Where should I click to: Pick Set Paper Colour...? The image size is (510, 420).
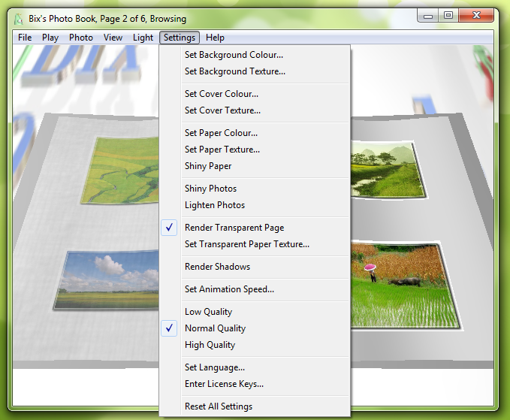pos(255,133)
